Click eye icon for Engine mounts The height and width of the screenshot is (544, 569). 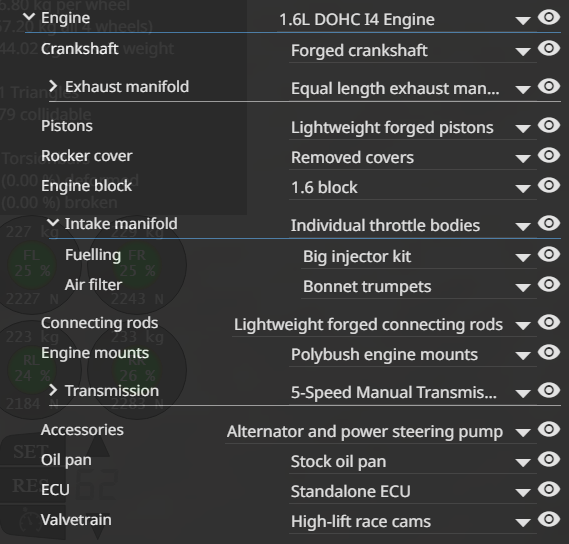point(549,352)
